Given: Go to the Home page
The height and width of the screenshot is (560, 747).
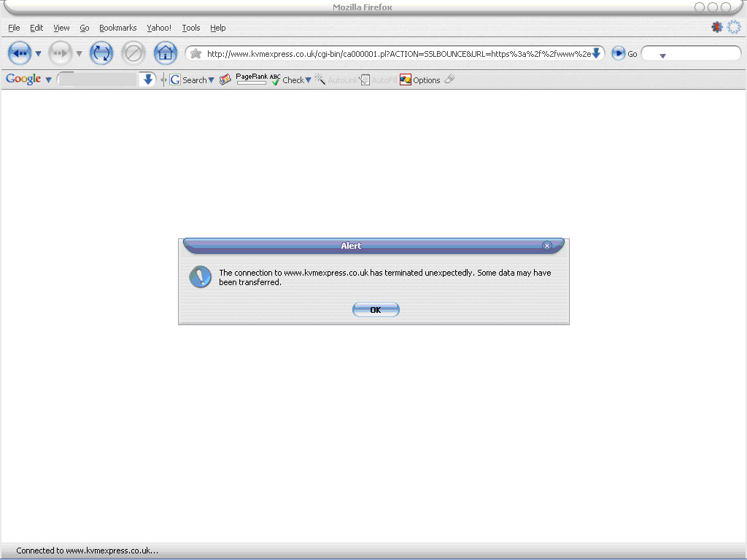Looking at the screenshot, I should [166, 53].
